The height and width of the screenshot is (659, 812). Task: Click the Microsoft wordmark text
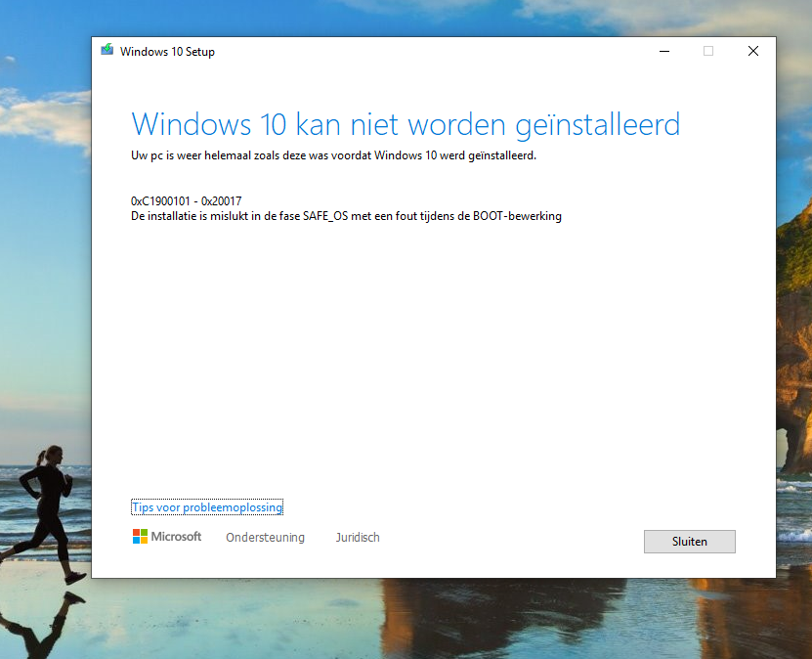[176, 537]
